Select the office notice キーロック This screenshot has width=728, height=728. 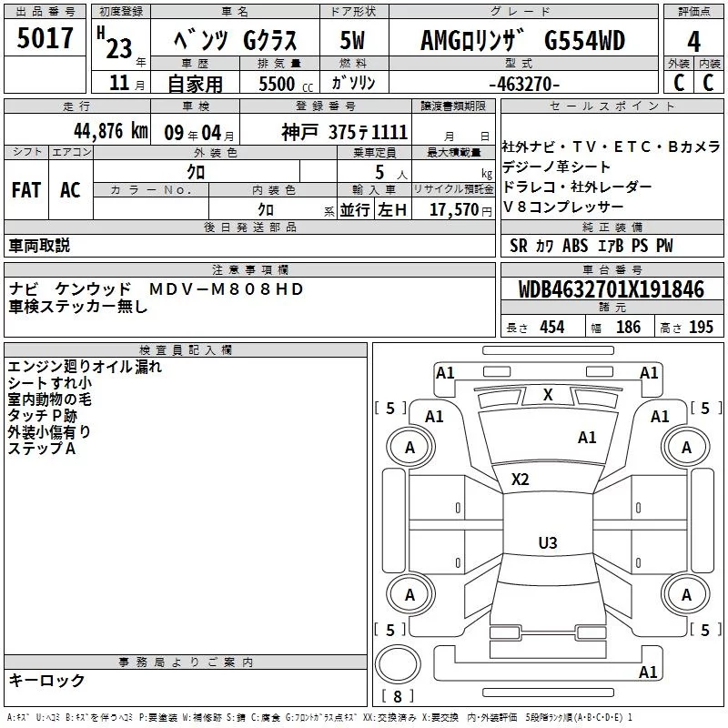coord(46,680)
